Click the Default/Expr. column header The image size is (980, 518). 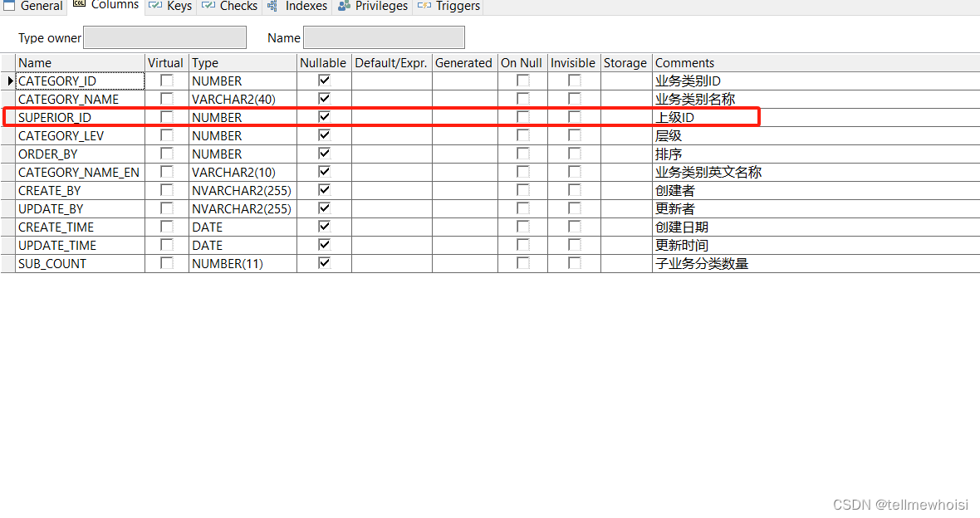click(x=391, y=63)
